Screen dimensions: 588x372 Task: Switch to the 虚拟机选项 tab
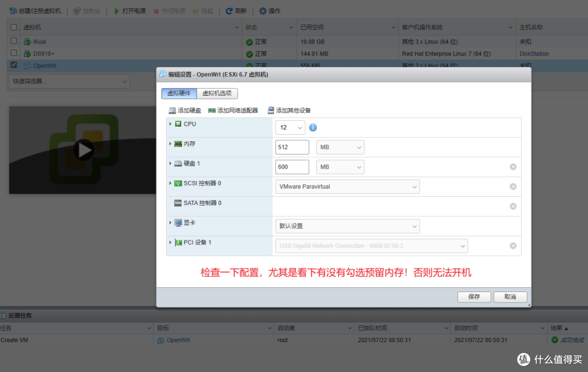pyautogui.click(x=218, y=93)
